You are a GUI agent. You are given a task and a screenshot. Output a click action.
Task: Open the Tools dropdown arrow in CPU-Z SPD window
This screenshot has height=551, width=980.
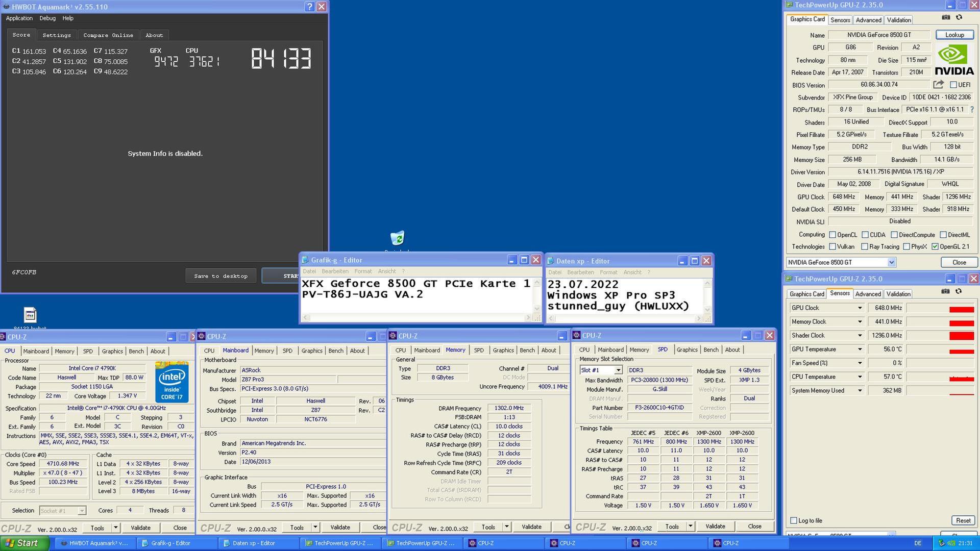(x=690, y=527)
